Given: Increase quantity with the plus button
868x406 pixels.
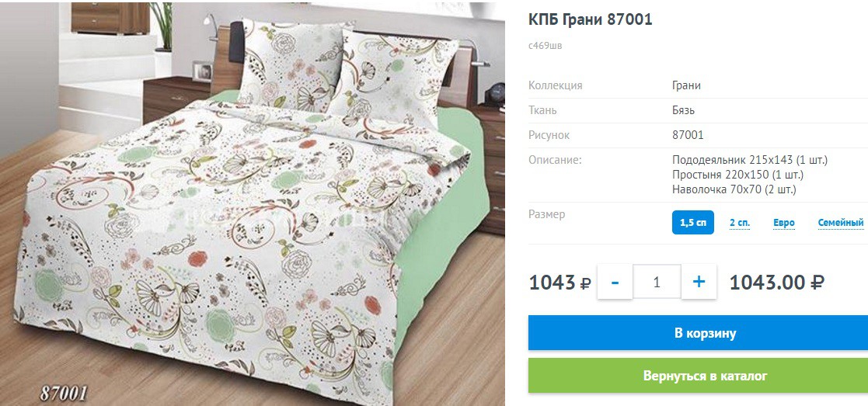Looking at the screenshot, I should (x=699, y=282).
